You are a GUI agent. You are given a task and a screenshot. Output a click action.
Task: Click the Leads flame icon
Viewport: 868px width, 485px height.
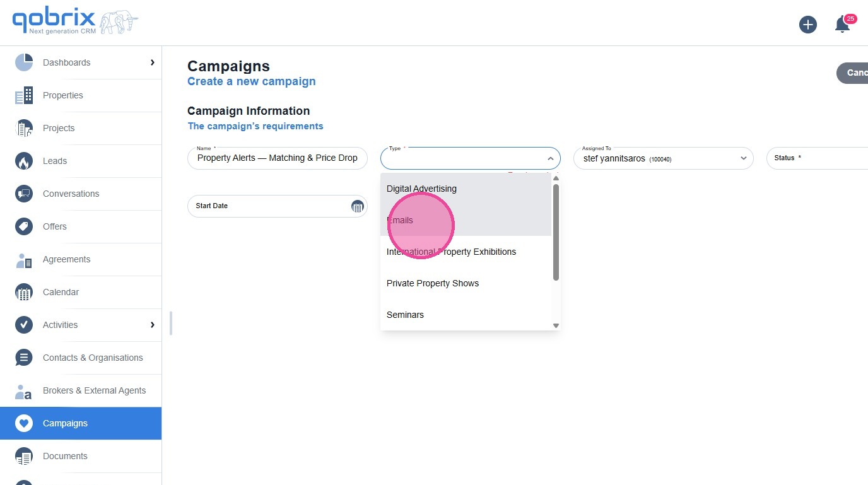24,161
